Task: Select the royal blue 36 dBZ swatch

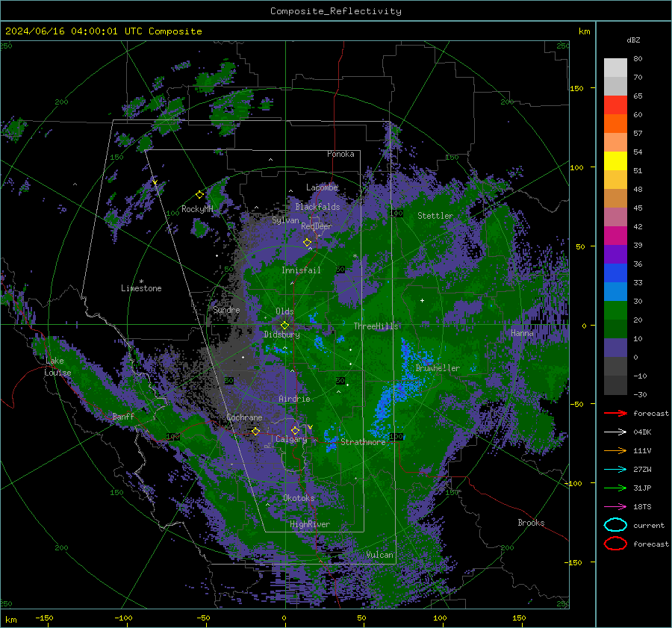Action: click(615, 273)
